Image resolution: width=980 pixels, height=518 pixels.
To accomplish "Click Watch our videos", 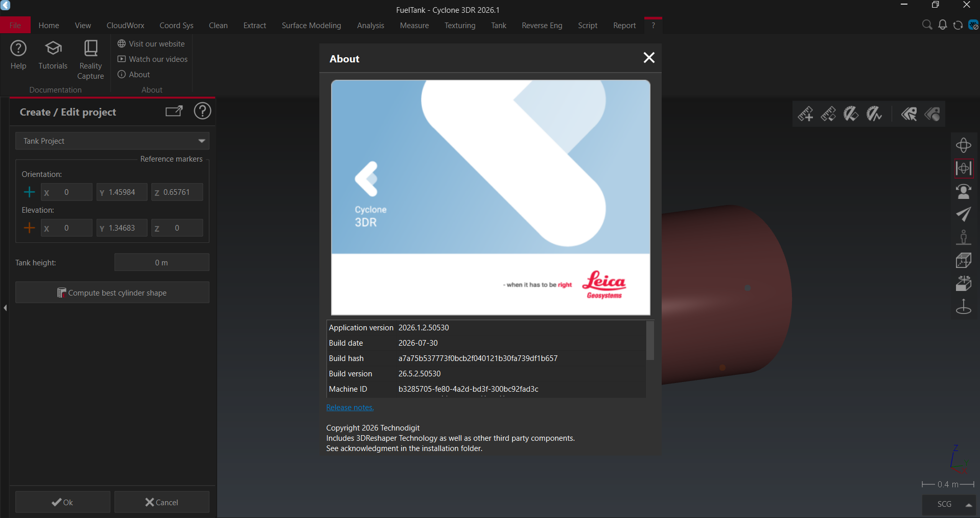I will pos(153,59).
